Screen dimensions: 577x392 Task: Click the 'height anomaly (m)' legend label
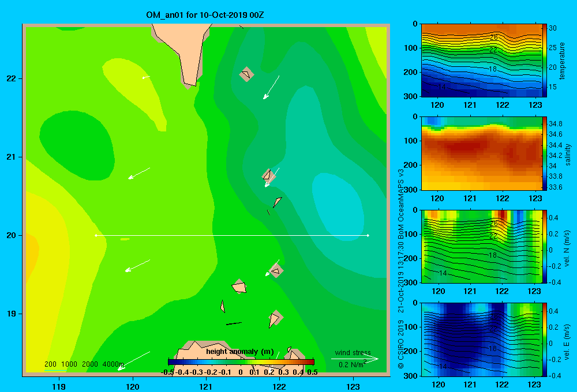240,352
